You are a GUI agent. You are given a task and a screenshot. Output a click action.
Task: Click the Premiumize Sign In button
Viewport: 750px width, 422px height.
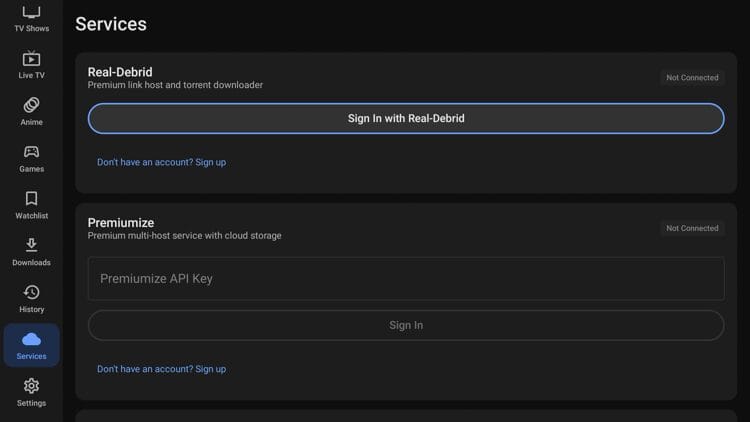[x=406, y=325]
